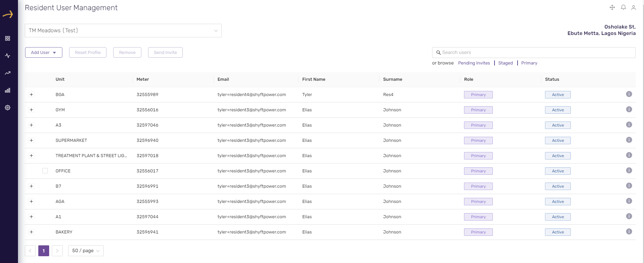644x263 pixels.
Task: Show info for BAKERY row
Action: [629, 231]
